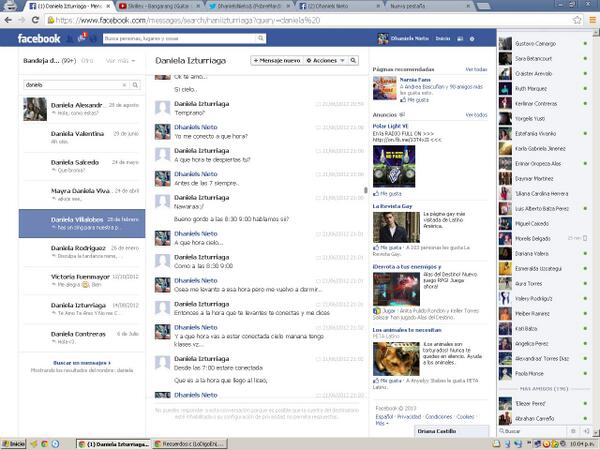The height and width of the screenshot is (450, 600).
Task: Open the Mayra Daniela Viva conversation
Action: point(82,195)
